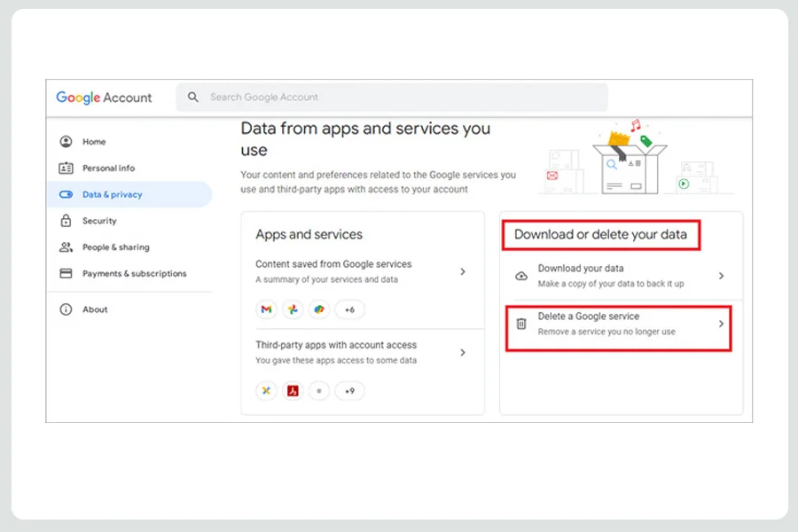
Task: Click 'Make a copy of your data to back it up'
Action: 611,284
